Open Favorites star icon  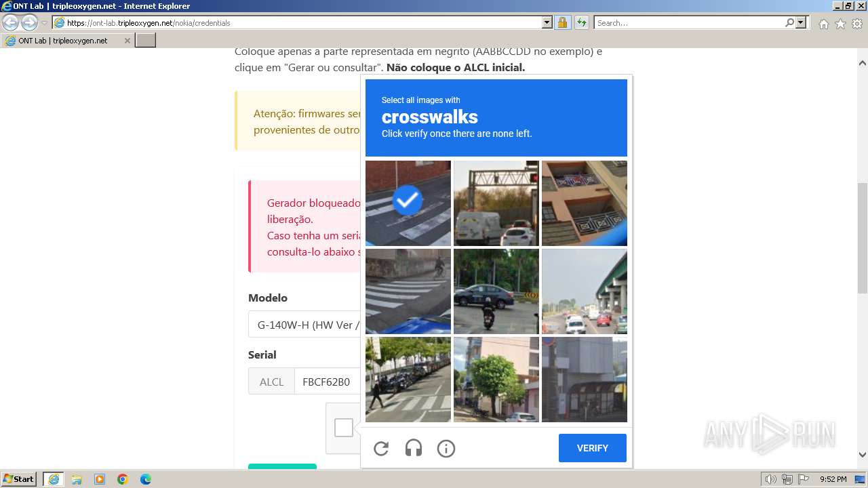840,24
